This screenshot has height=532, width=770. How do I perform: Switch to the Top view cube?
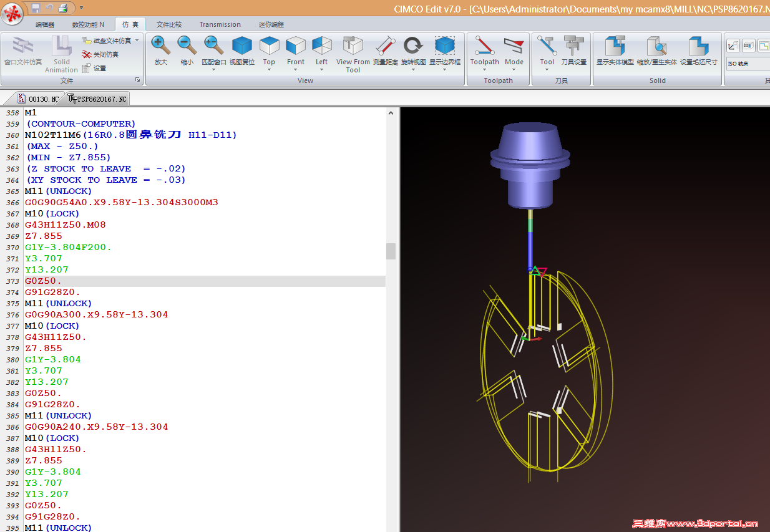tap(269, 46)
